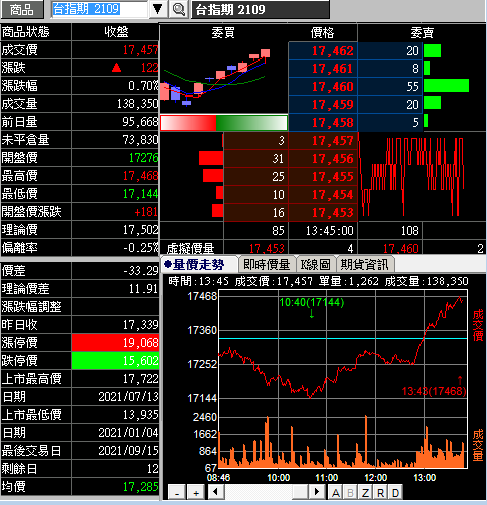
Task: Click the D chart mode button
Action: click(x=395, y=492)
